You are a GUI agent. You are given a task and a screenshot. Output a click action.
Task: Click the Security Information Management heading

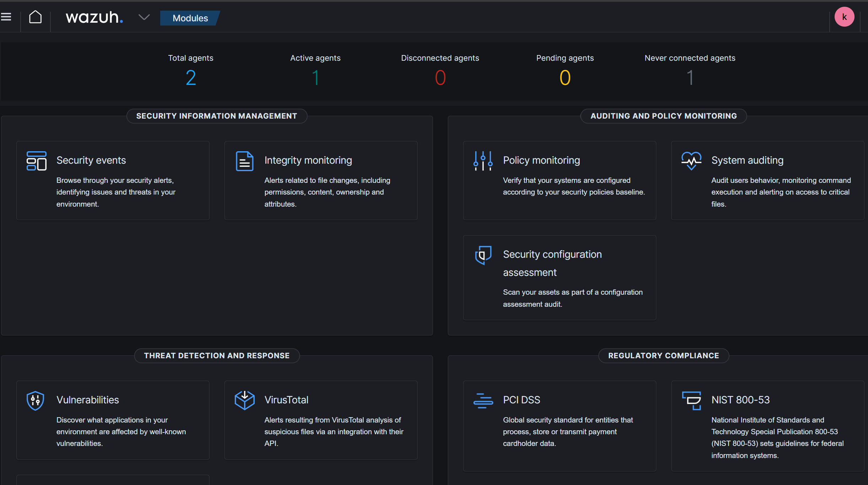click(217, 116)
